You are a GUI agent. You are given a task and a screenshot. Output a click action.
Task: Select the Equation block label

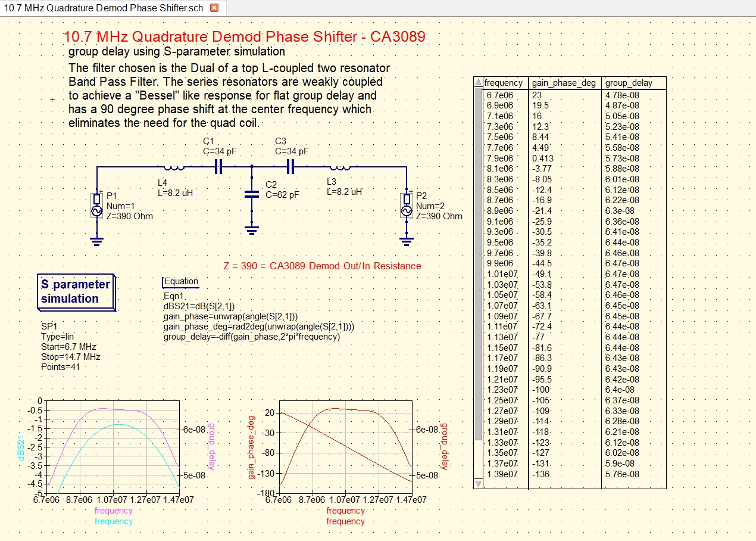[x=181, y=281]
